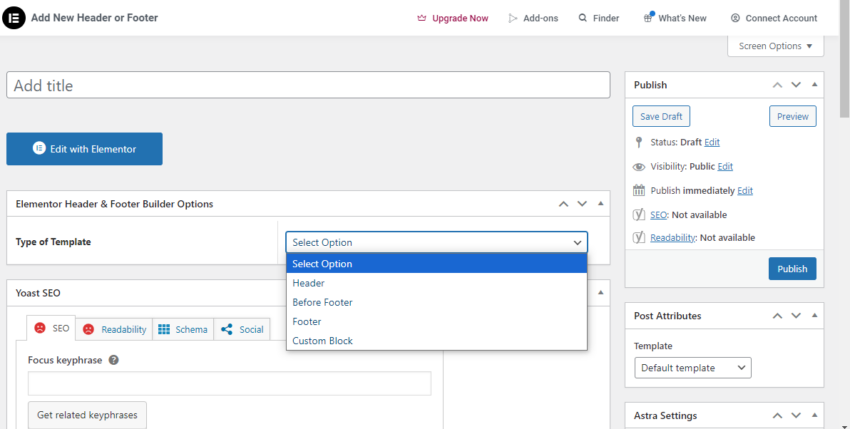Click the page vertical scrollbar
Viewport: 850px width, 429px height.
point(845,60)
